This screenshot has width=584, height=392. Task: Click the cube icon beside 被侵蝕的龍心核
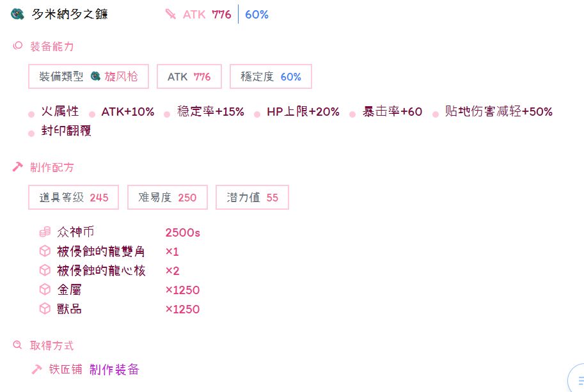coord(45,270)
